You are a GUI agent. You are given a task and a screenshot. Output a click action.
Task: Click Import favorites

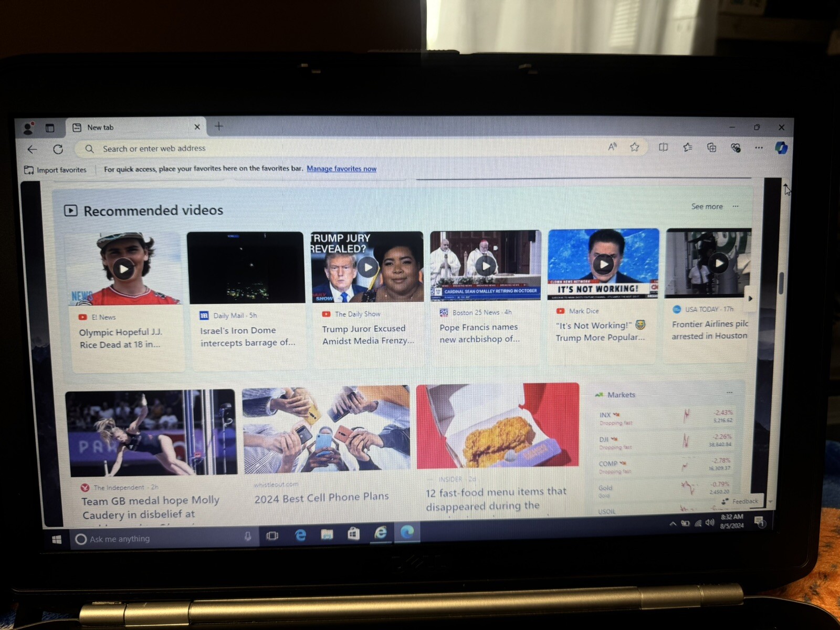[x=55, y=170]
